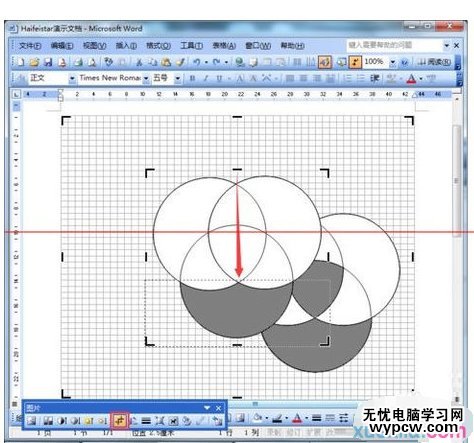Open font color dropdown arrow on Formatting toolbar
This screenshot has height=443, width=474.
421,79
